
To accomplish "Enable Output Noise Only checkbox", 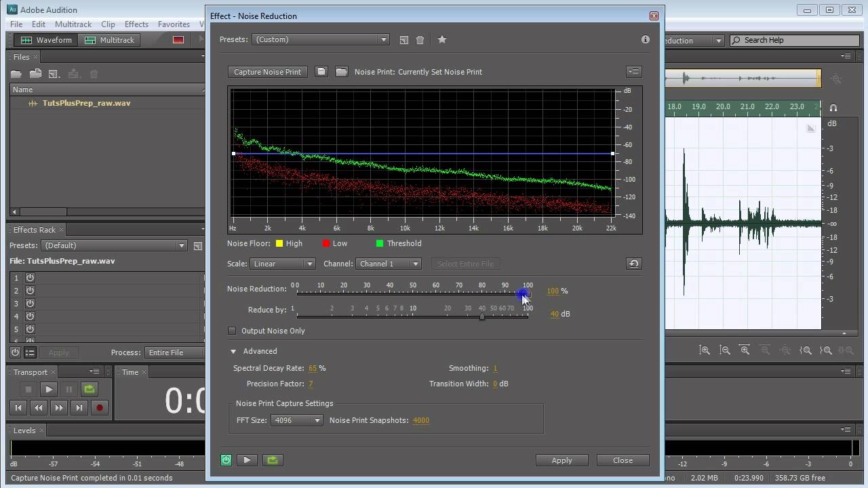I will [x=232, y=331].
